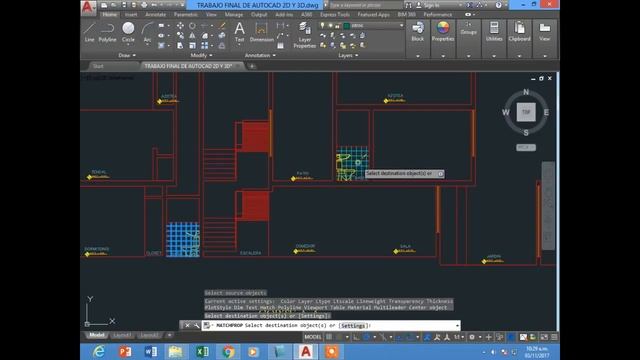Click the TOP face of ViewCube
640x360 pixels.
click(x=526, y=112)
